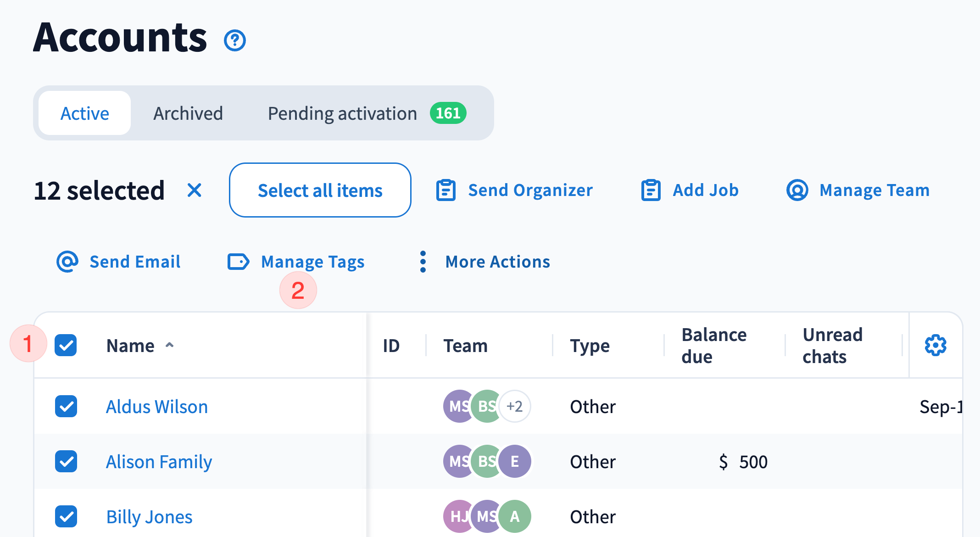
Task: Open table column settings gear
Action: (x=935, y=345)
